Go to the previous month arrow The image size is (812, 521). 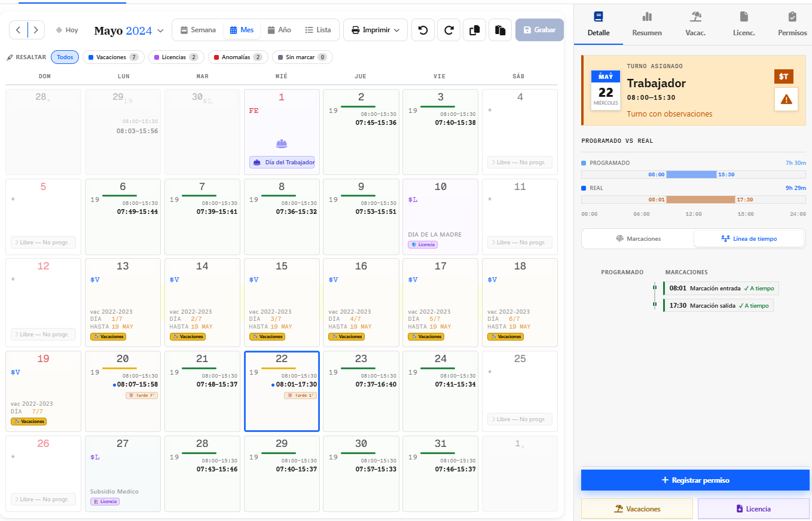[19, 30]
